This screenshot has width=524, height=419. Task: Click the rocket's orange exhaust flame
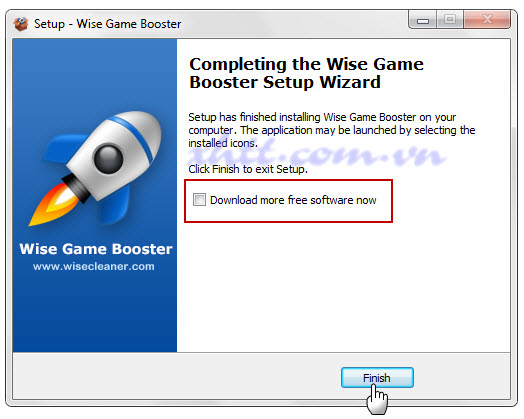[x=53, y=204]
